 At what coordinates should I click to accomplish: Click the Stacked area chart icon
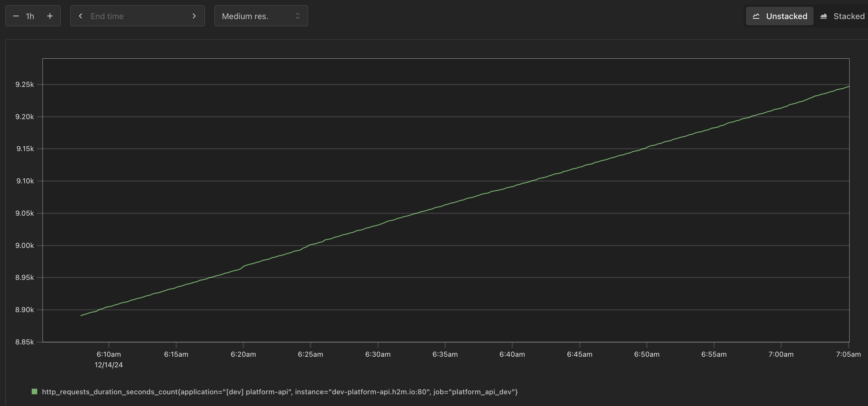point(823,16)
